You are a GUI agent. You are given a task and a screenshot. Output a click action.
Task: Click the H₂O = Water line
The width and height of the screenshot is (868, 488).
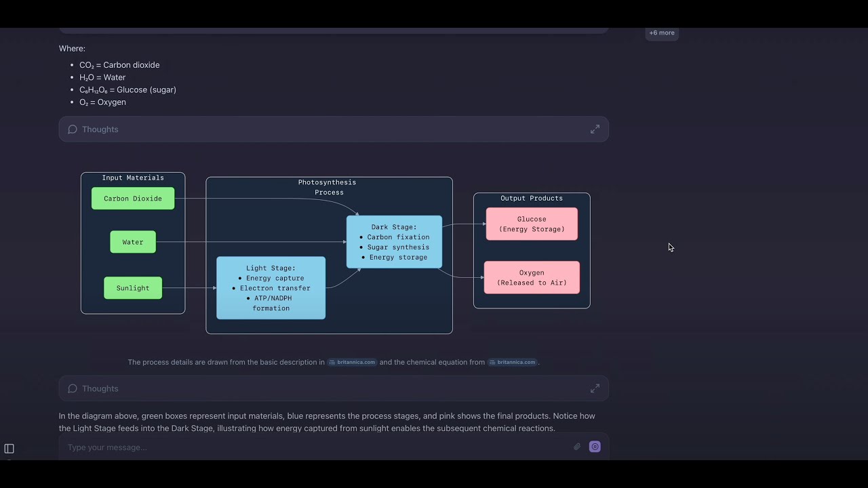point(102,77)
